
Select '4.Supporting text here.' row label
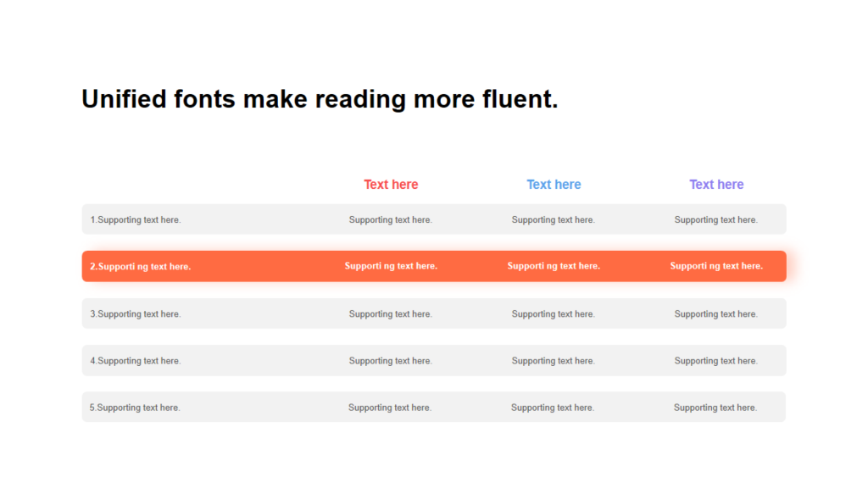(136, 361)
